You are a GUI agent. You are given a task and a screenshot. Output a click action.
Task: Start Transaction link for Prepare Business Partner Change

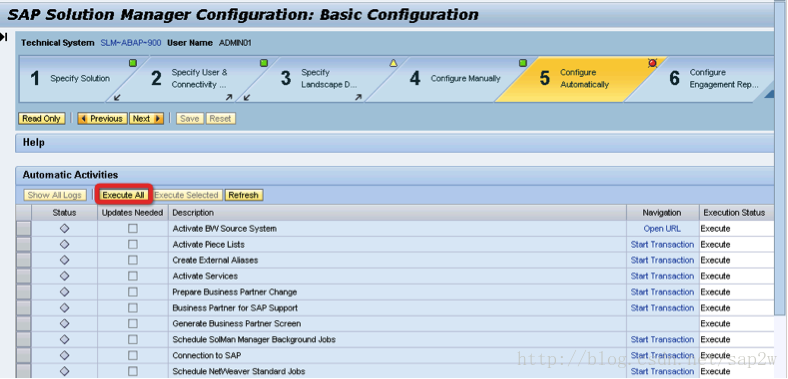662,292
